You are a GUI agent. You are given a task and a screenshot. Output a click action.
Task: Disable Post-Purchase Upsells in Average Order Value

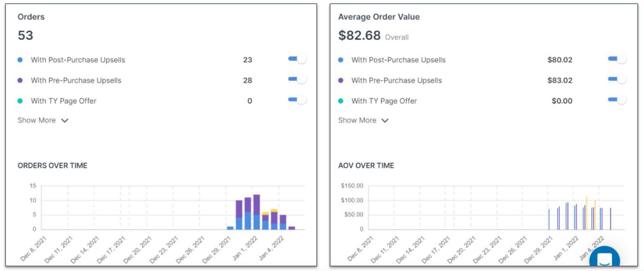[x=617, y=59]
